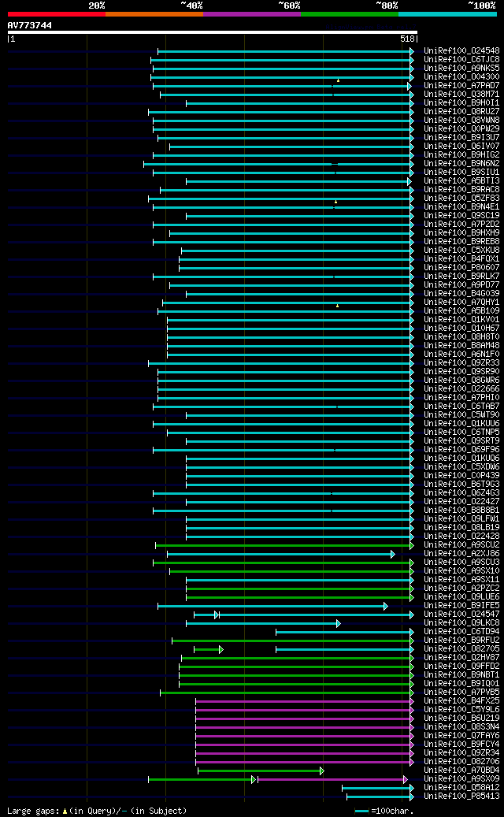
Task: Select the UniRef100_C0P439 label
Action: 461,476
